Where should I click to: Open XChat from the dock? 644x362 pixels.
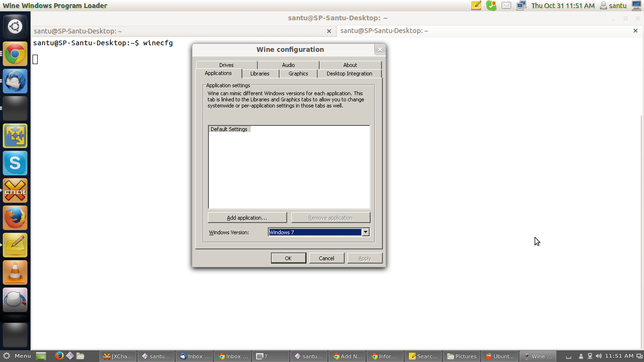pyautogui.click(x=15, y=190)
